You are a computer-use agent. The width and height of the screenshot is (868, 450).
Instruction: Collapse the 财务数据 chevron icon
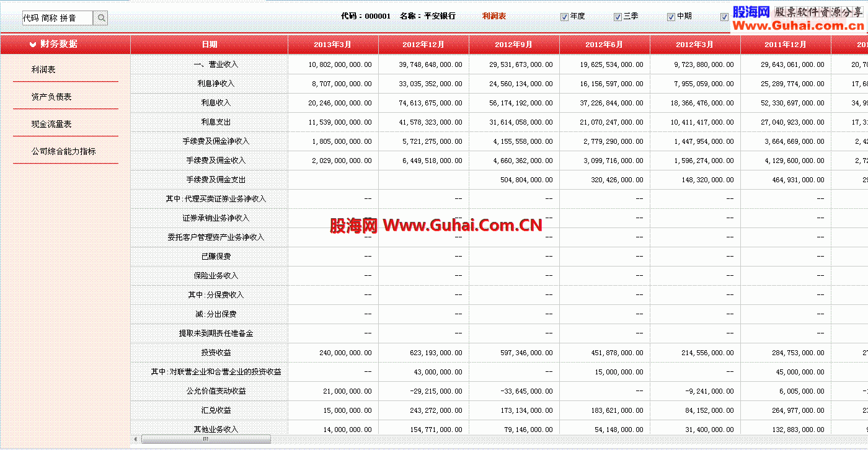click(33, 44)
